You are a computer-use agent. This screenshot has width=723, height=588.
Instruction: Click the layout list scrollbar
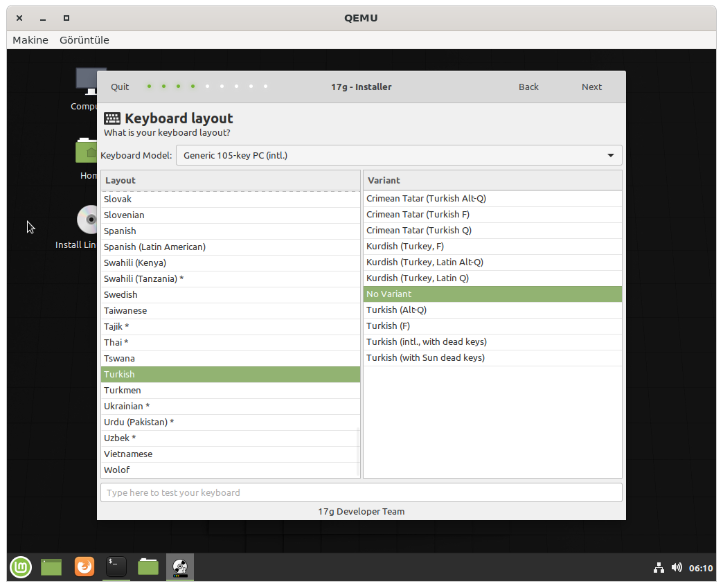tap(358, 452)
